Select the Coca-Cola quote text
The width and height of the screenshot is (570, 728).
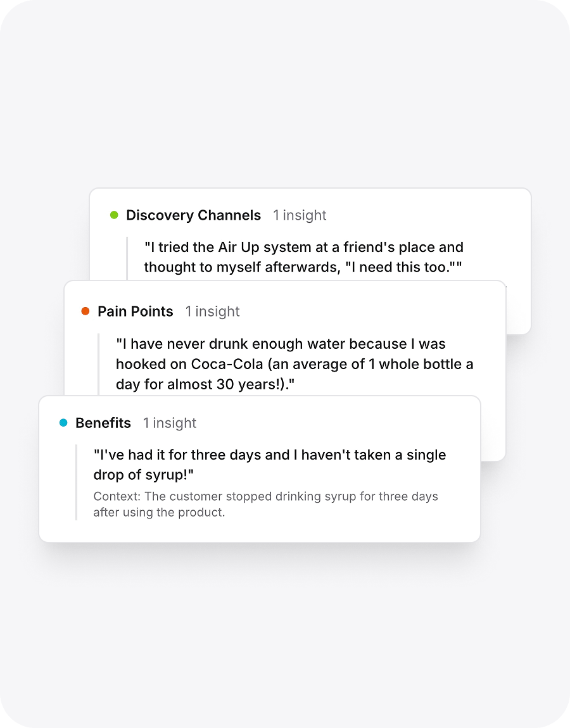(x=294, y=364)
